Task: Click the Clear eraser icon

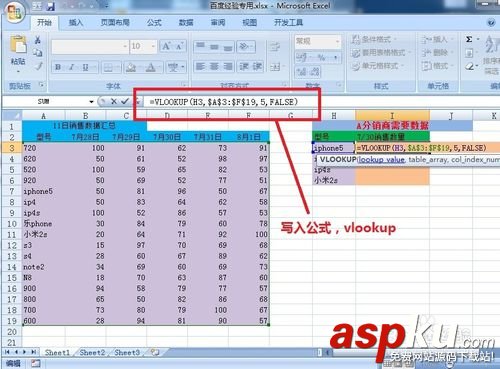Action: coord(470,67)
